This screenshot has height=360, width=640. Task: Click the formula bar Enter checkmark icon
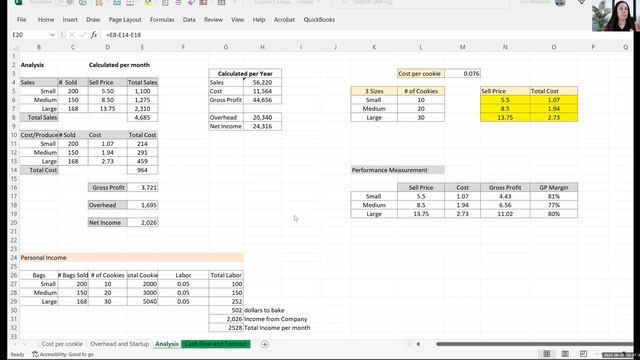(83, 35)
